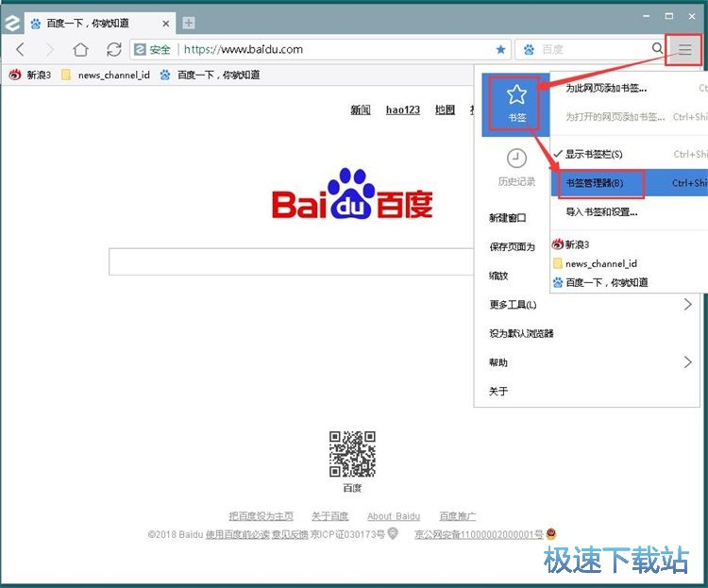
Task: Click 意见反馈 footer link
Action: pyautogui.click(x=290, y=534)
